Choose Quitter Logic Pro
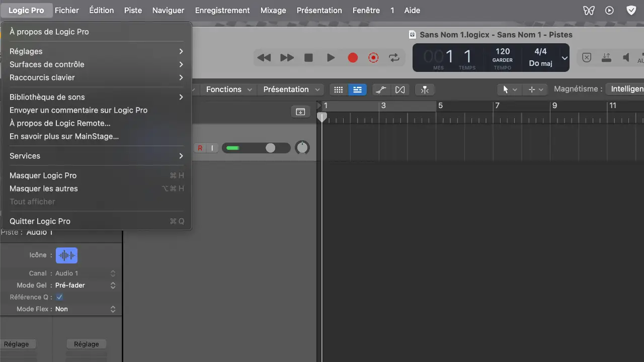644x362 pixels. (x=97, y=221)
